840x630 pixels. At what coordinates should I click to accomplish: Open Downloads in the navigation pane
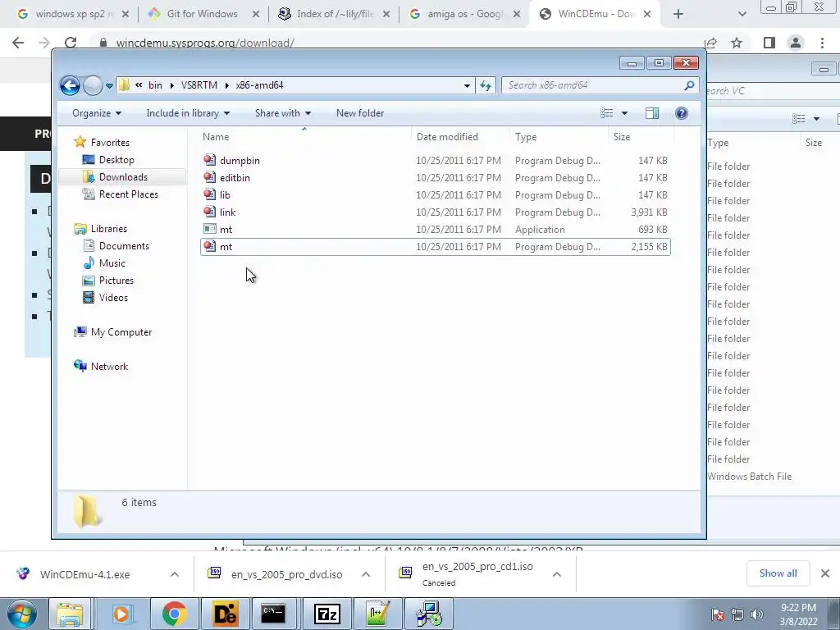point(123,177)
